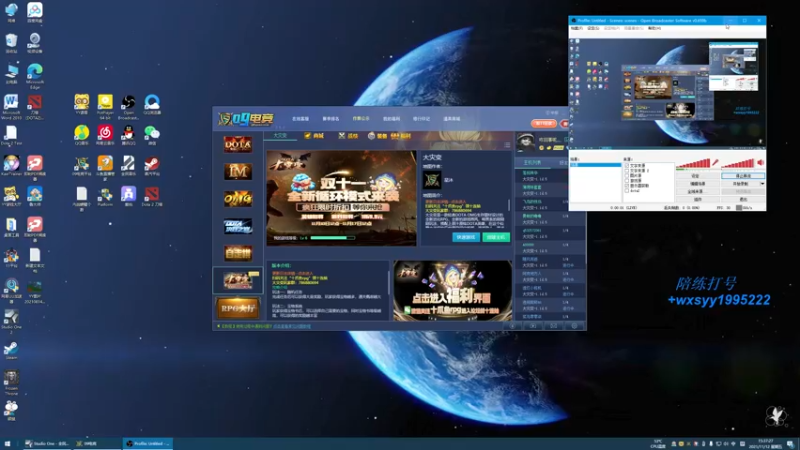Open QQ Music desktop icon
800x450 pixels.
[x=82, y=135]
